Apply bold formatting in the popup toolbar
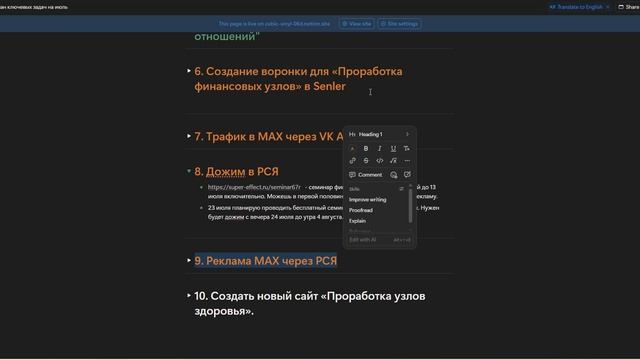 pos(366,149)
